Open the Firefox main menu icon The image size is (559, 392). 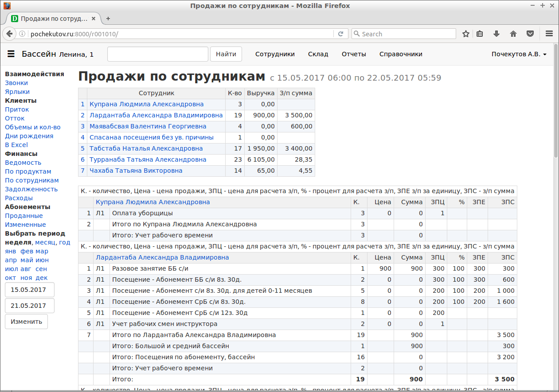pyautogui.click(x=549, y=34)
